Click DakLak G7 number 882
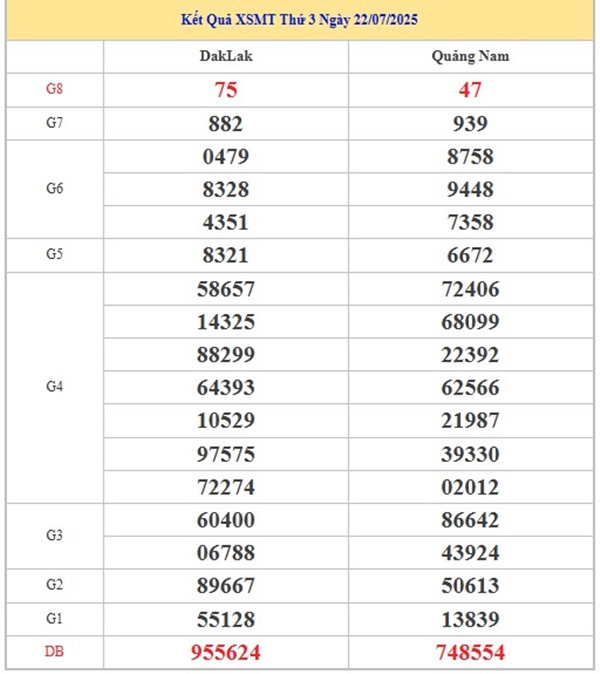 click(226, 123)
